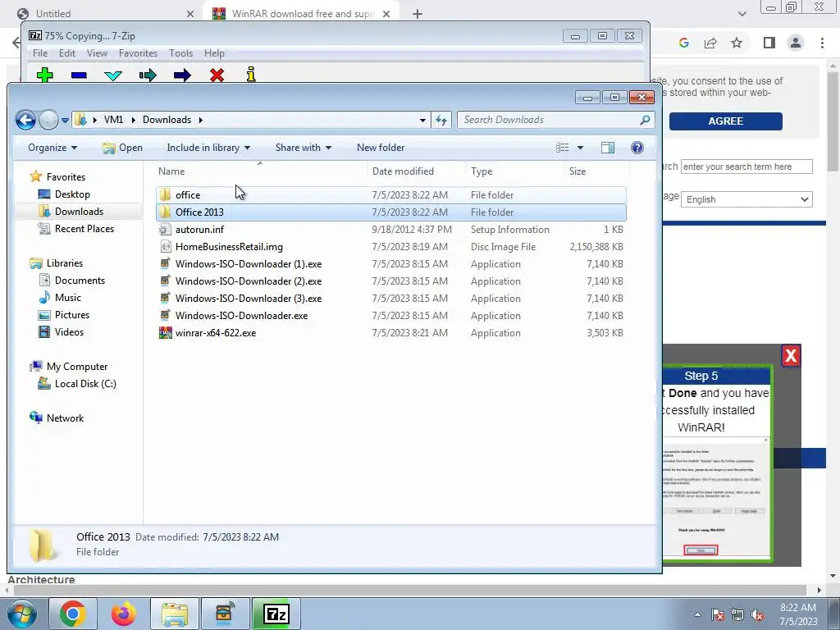Click the Copy arrow icon in 7-Zip toolbar
The height and width of the screenshot is (630, 840).
pos(148,75)
